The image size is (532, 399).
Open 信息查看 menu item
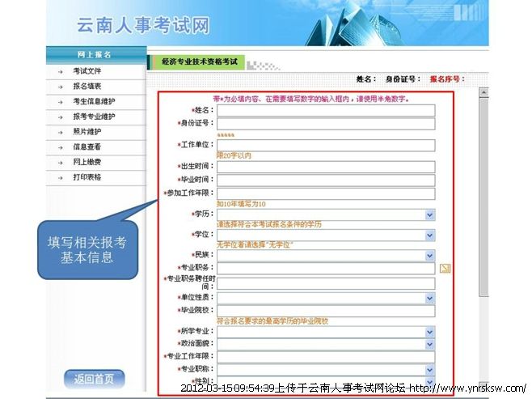point(87,147)
